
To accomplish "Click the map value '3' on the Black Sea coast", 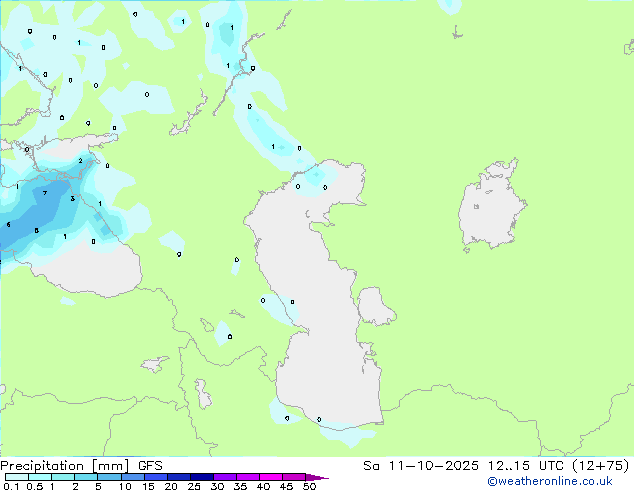I will tap(72, 199).
